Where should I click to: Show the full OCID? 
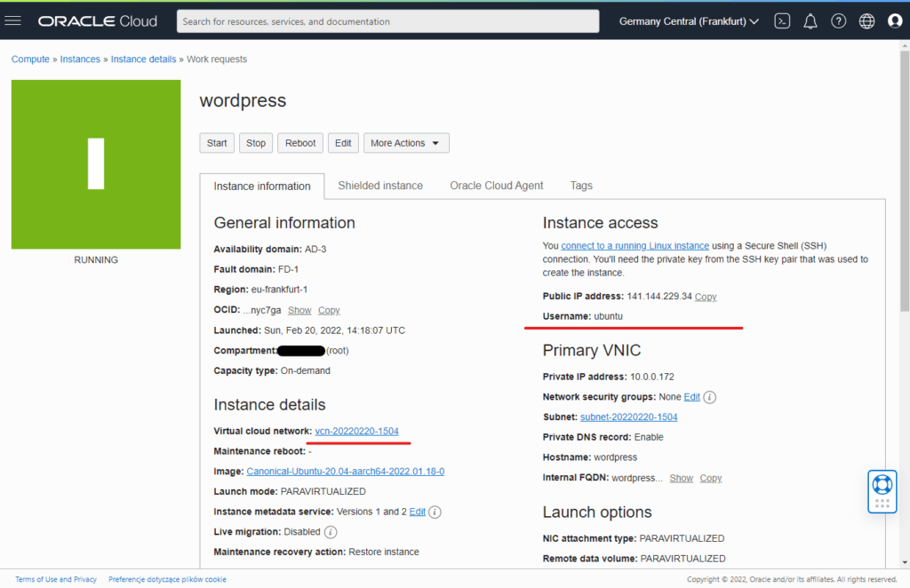point(299,310)
